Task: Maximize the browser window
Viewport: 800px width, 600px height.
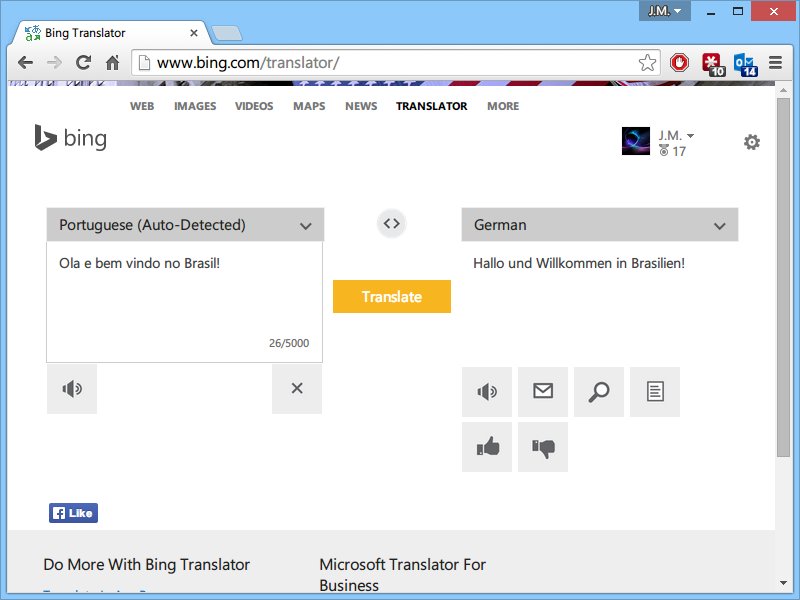Action: (x=738, y=11)
